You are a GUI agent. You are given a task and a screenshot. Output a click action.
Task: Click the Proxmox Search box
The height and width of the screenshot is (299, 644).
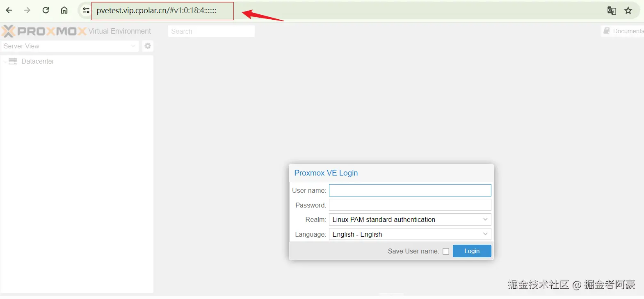point(211,31)
